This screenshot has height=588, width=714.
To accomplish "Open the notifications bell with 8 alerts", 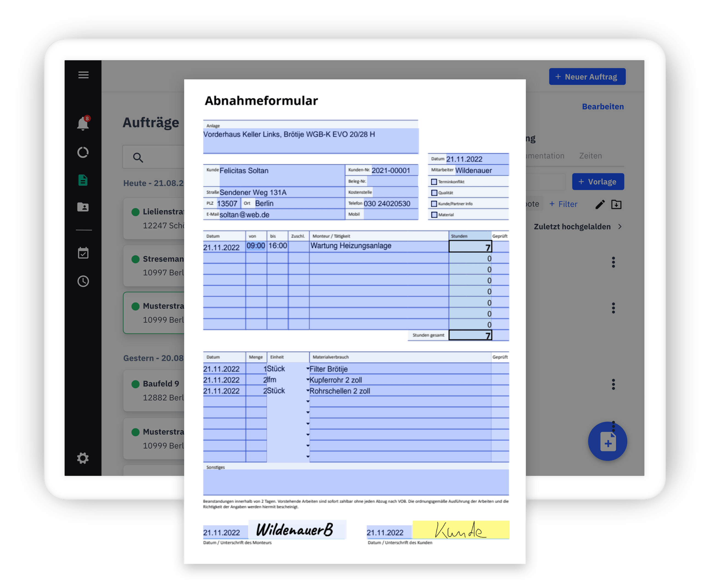I will 83,123.
